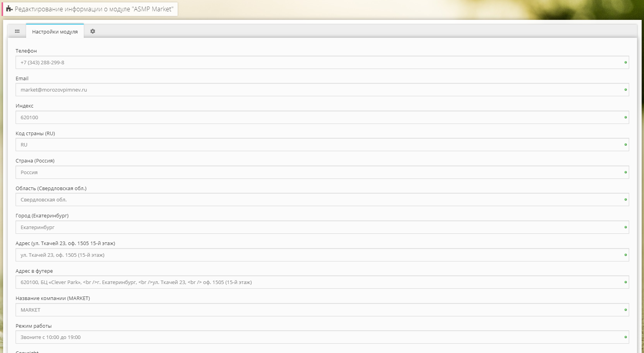Click green status dot in Email field
Viewport: 644px width, 353px height.
pos(626,90)
